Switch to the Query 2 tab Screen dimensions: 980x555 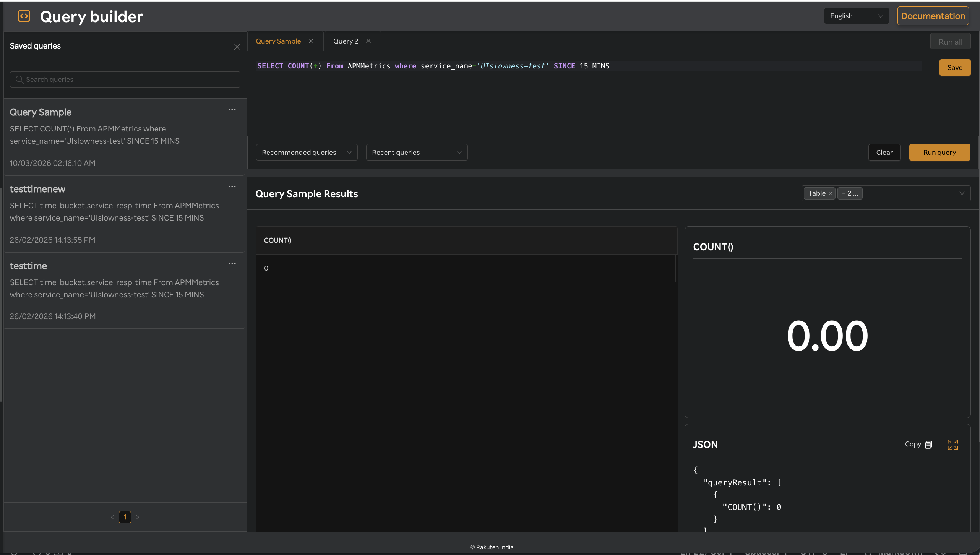[x=345, y=41]
